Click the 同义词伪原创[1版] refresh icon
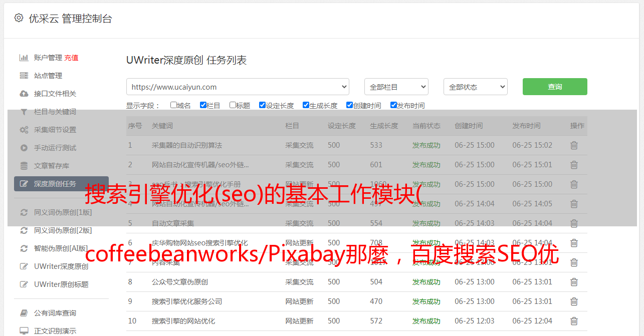Screen dimensions: 644x336 24,212
